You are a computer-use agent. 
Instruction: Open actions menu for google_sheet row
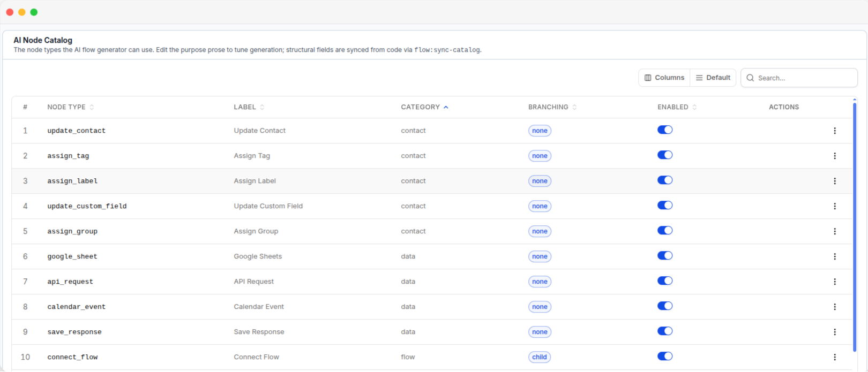tap(834, 256)
